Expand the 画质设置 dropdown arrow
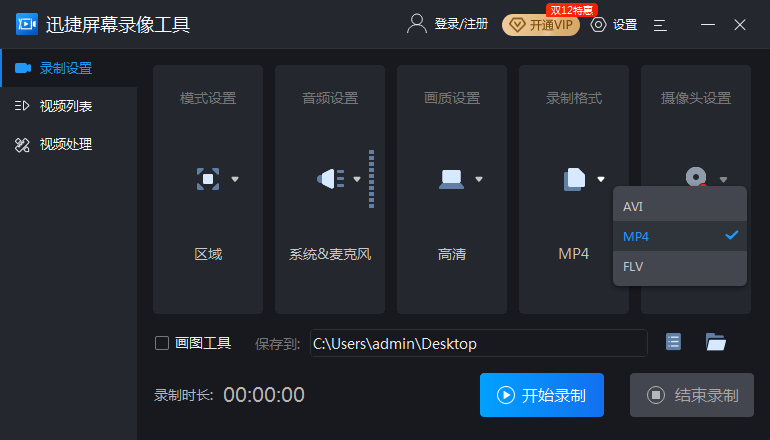 (x=479, y=179)
